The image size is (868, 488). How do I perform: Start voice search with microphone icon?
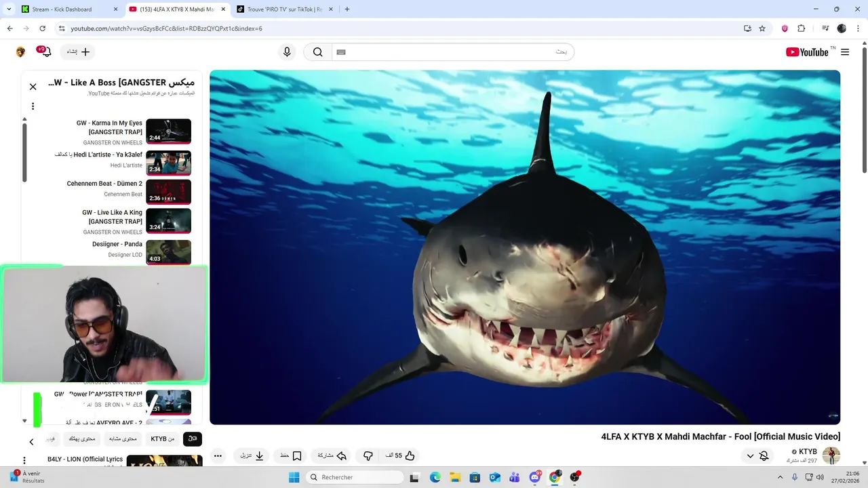287,52
